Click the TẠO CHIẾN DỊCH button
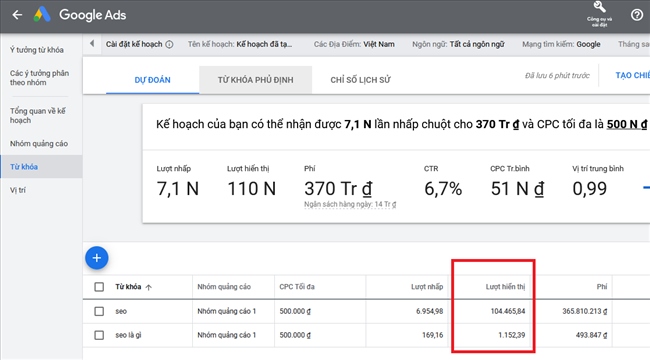The height and width of the screenshot is (360, 650). pyautogui.click(x=633, y=75)
